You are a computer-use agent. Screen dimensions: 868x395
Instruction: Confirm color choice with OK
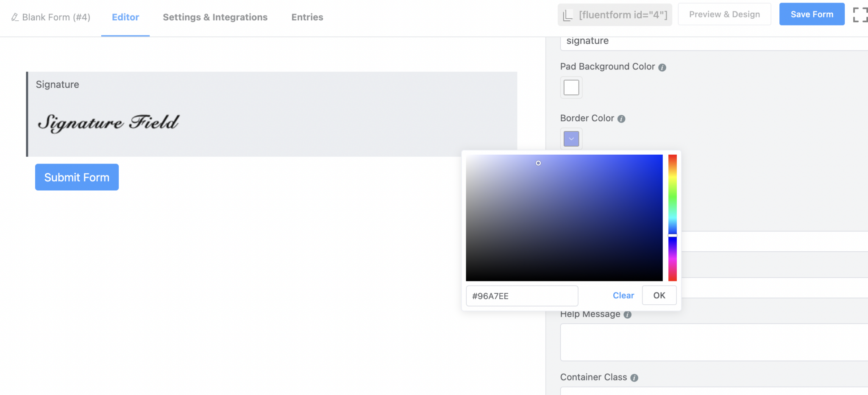659,295
